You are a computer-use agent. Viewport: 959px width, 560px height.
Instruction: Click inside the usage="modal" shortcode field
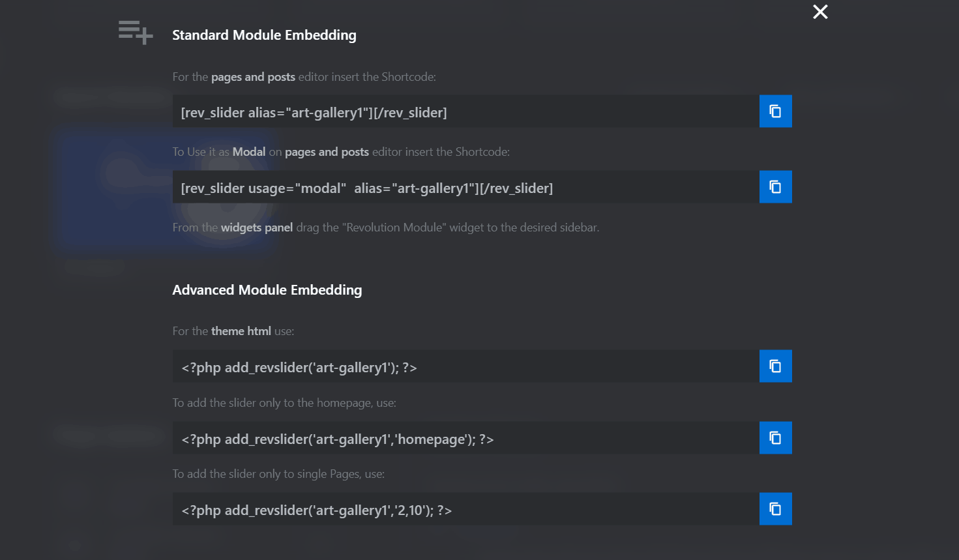pyautogui.click(x=465, y=187)
